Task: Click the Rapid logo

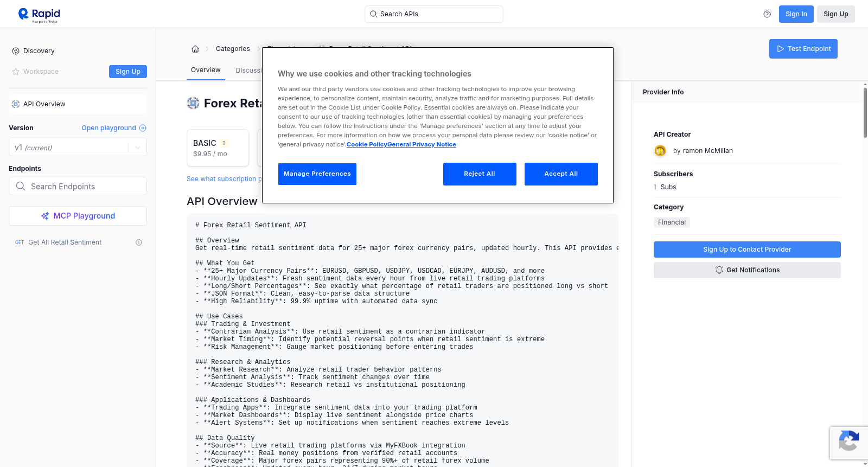Action: [39, 15]
